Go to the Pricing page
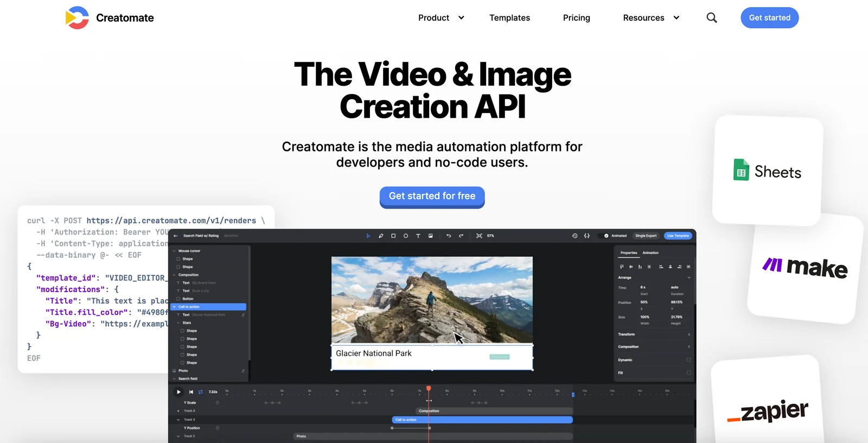Viewport: 868px width, 443px height. pos(576,18)
